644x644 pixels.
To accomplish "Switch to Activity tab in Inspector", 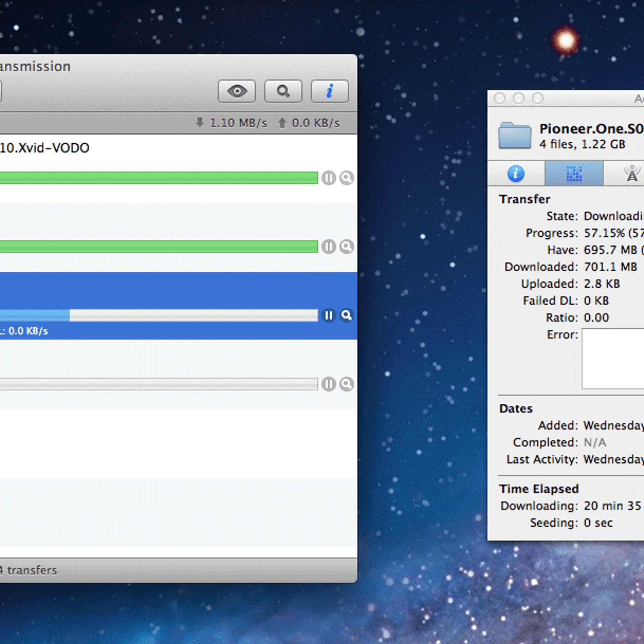I will point(574,173).
